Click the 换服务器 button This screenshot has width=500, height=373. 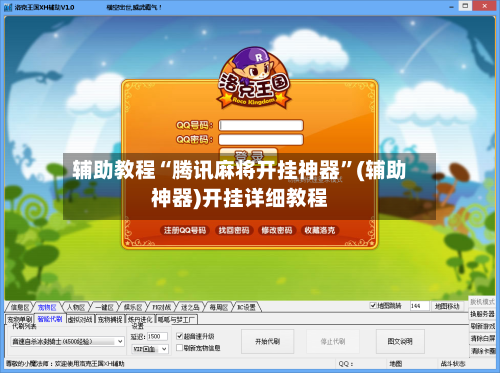tap(482, 314)
